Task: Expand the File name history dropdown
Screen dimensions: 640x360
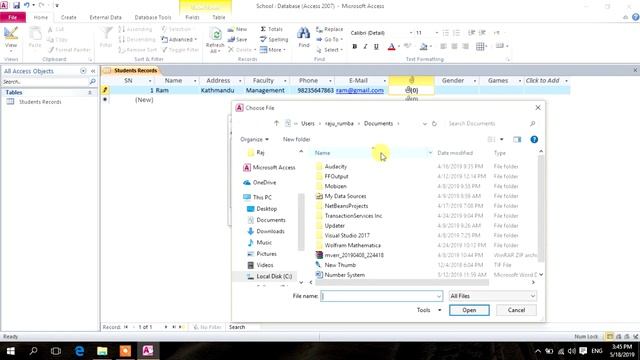Action: point(439,296)
